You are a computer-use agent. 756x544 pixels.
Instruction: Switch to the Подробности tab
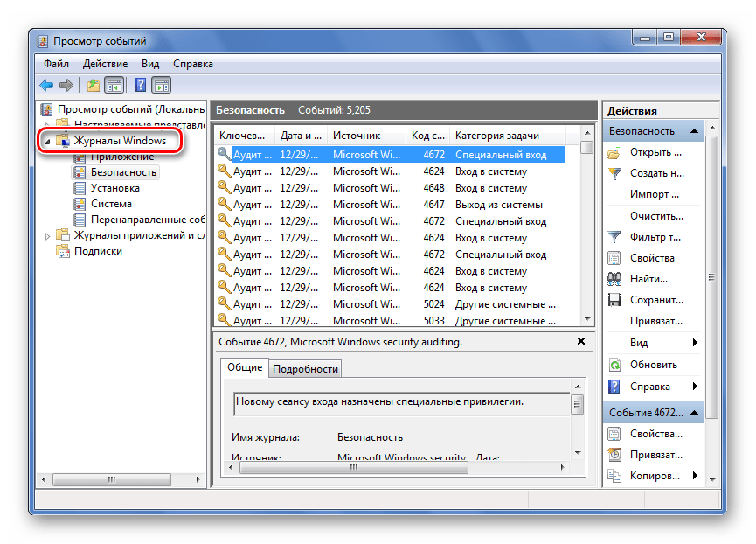(x=305, y=369)
